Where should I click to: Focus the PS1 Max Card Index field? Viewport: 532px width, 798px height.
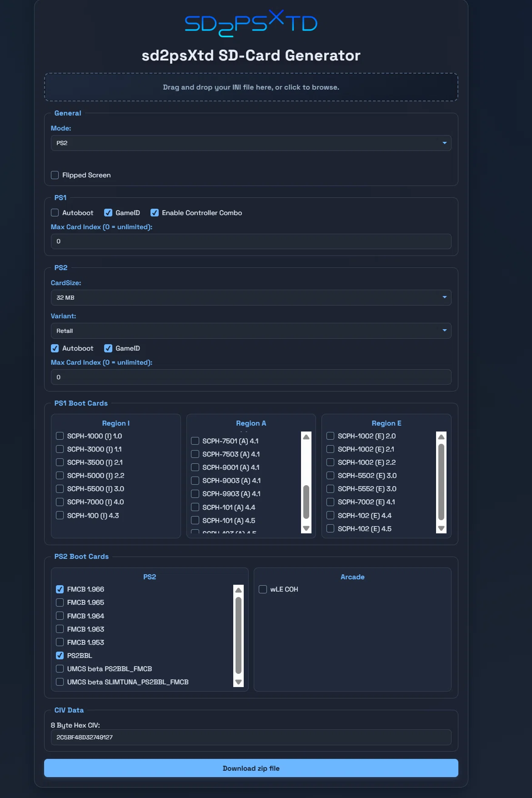pos(251,241)
